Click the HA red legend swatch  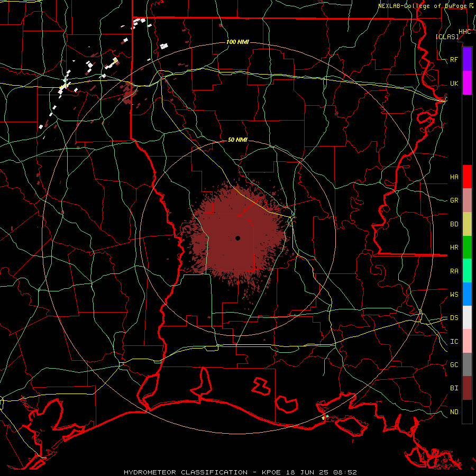coord(467,177)
